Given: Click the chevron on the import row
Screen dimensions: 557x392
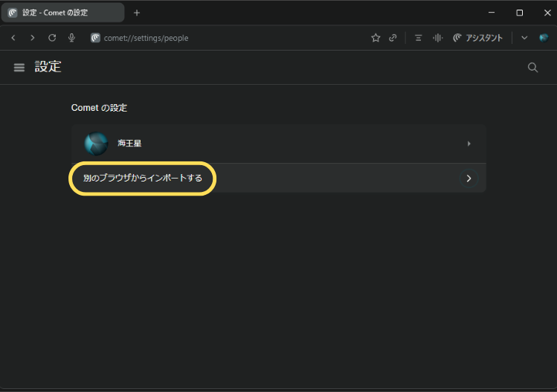Looking at the screenshot, I should point(469,179).
